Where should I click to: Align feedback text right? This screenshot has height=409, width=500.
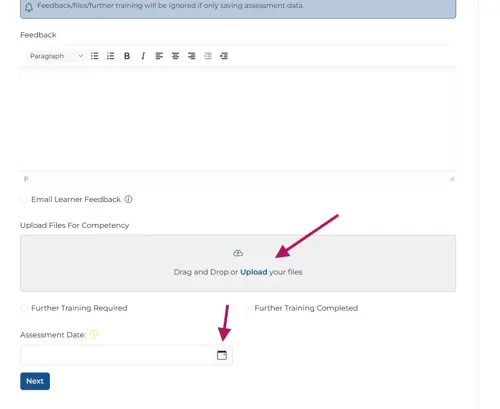(x=192, y=56)
